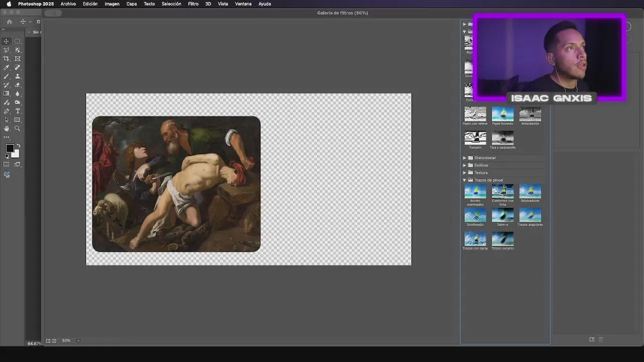This screenshot has height=362, width=644.
Task: Select the Contornos con tinta filter thumbnail
Action: click(503, 191)
